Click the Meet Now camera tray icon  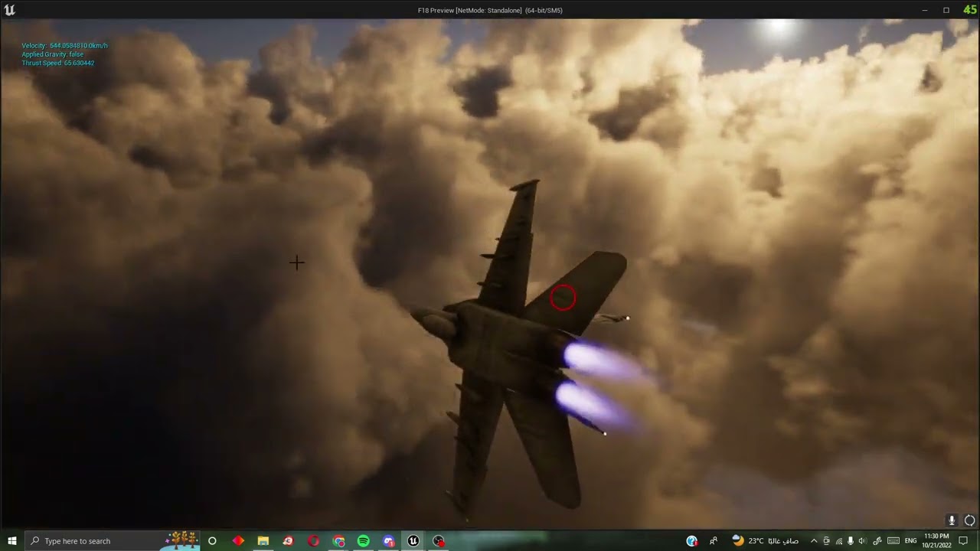826,541
